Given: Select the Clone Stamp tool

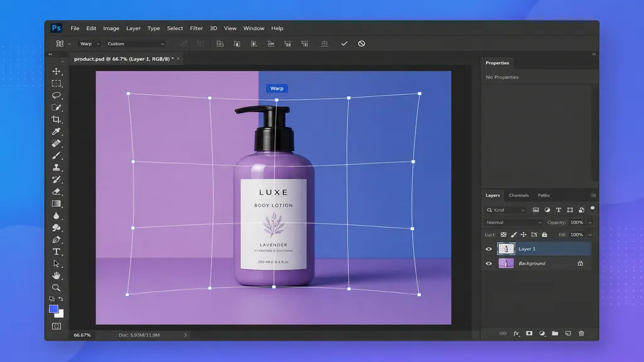Looking at the screenshot, I should coord(56,167).
